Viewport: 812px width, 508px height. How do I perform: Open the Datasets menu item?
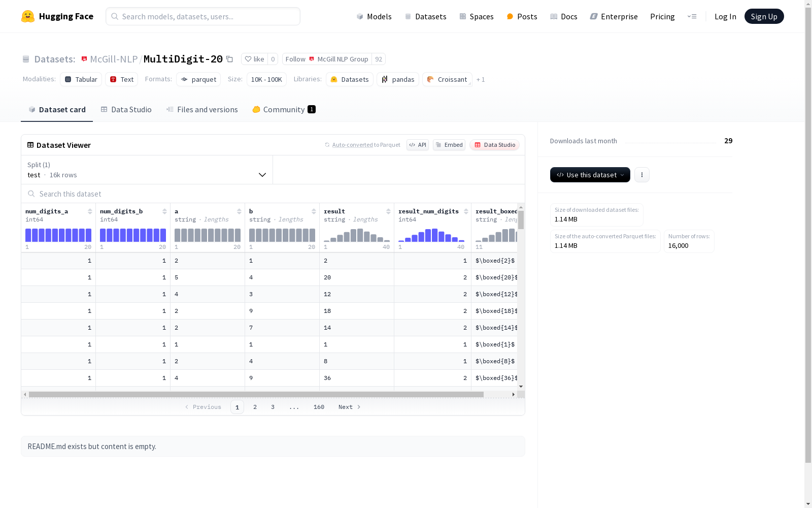tap(425, 16)
